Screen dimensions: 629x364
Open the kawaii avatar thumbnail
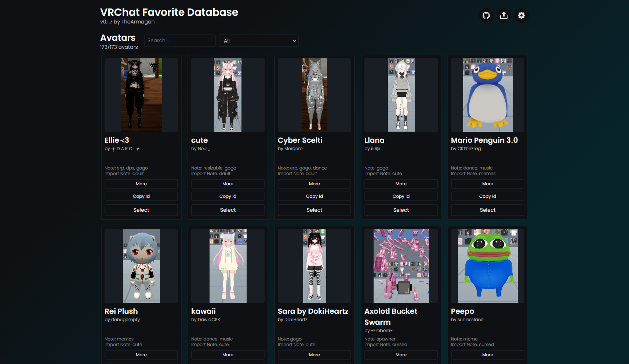tap(228, 266)
